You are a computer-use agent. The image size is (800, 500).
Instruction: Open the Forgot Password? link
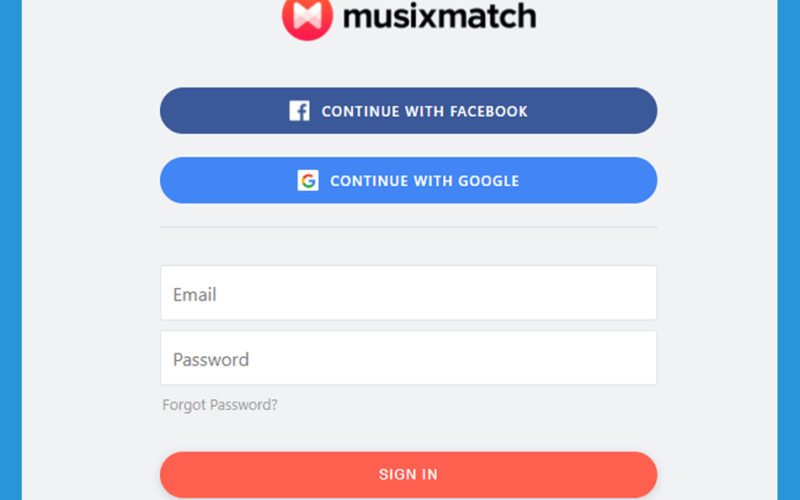(x=220, y=405)
